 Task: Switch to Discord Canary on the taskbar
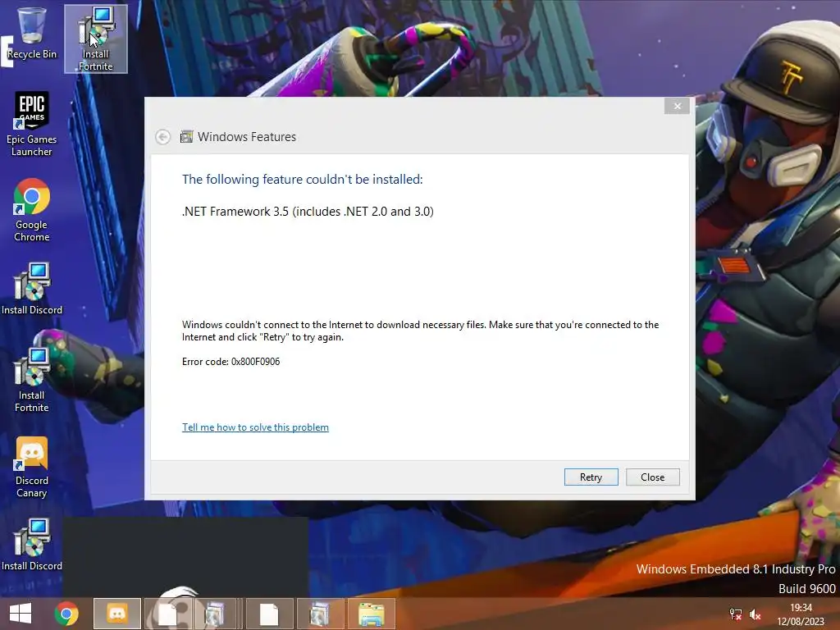117,614
